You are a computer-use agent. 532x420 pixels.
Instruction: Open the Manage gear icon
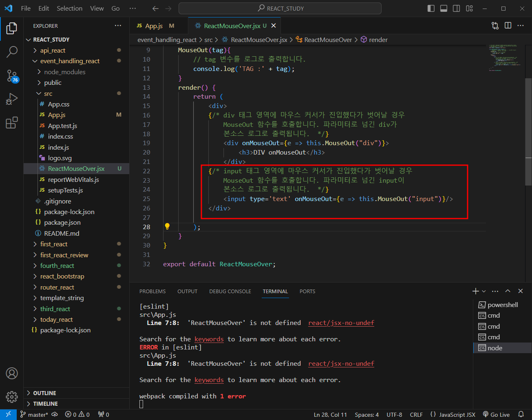coord(12,396)
